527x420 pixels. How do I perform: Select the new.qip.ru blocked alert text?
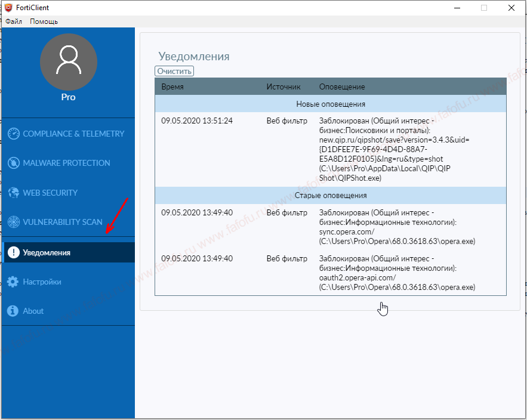coord(395,149)
